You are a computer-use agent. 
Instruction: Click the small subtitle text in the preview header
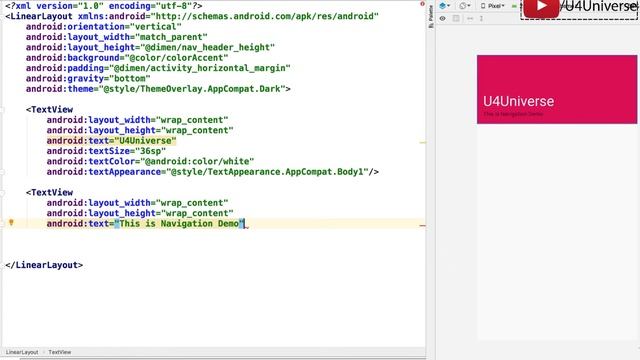pyautogui.click(x=513, y=114)
